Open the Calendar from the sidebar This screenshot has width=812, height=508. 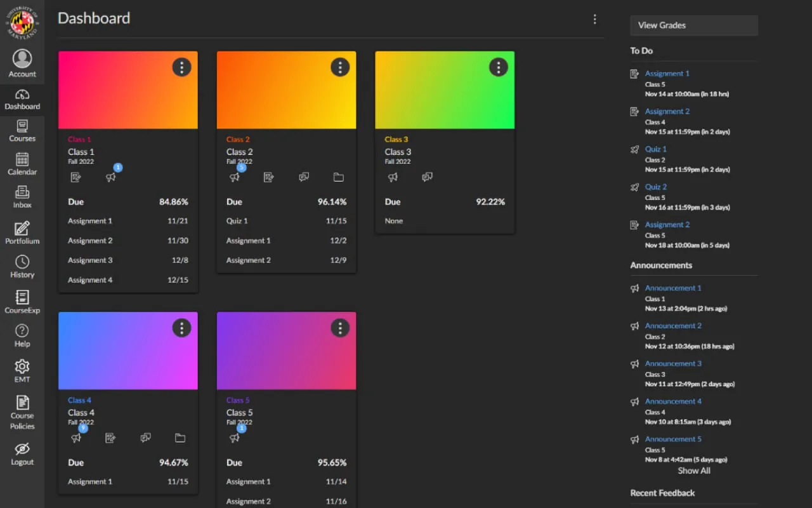click(x=22, y=163)
